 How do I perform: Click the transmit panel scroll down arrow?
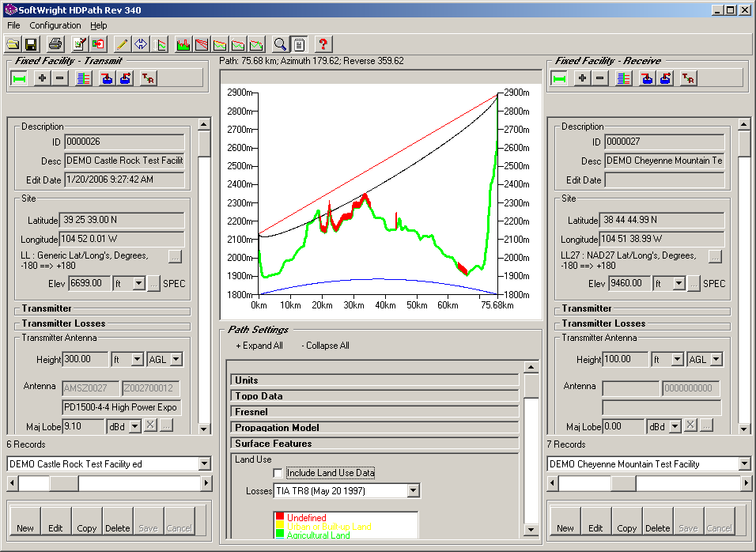pos(204,429)
